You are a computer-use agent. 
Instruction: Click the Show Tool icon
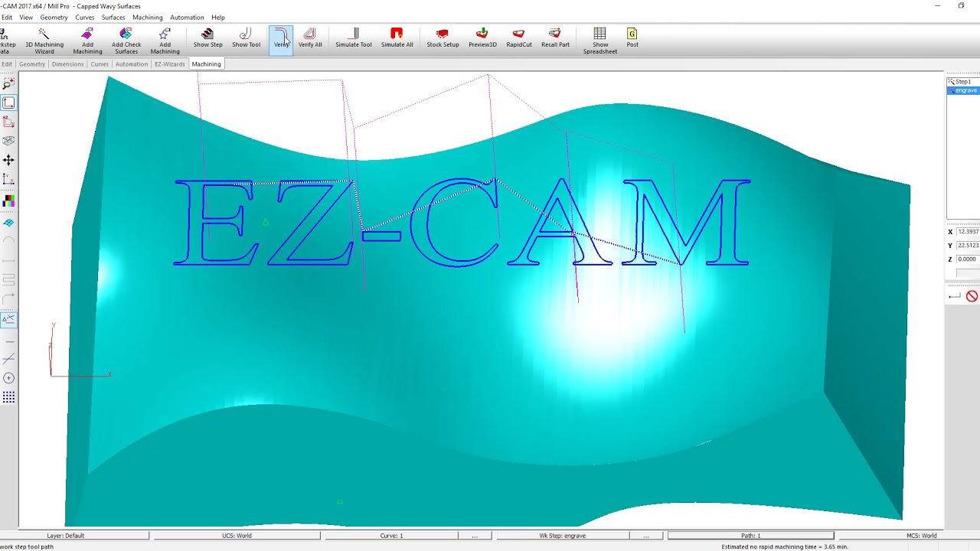pyautogui.click(x=246, y=38)
